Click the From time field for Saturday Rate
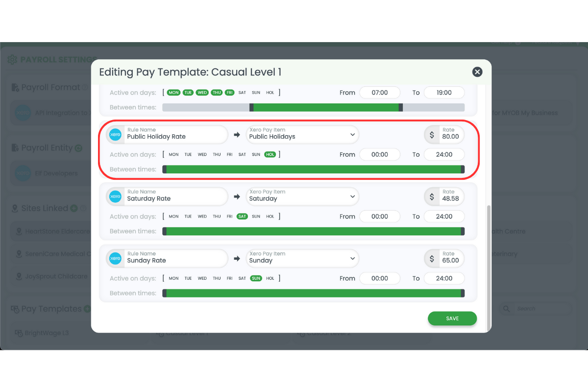The image size is (588, 392). pyautogui.click(x=379, y=216)
